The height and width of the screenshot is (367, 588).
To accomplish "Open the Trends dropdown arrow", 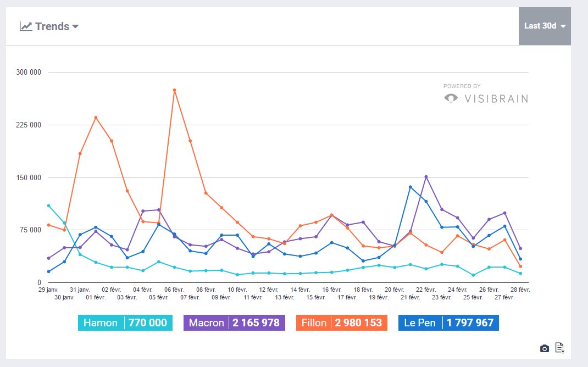I will 75,26.
